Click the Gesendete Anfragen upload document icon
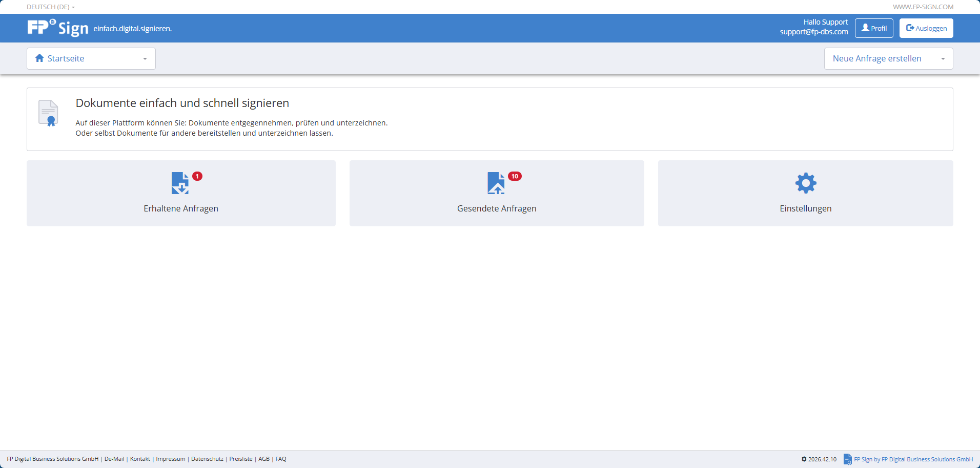Viewport: 980px width, 468px height. pyautogui.click(x=496, y=183)
